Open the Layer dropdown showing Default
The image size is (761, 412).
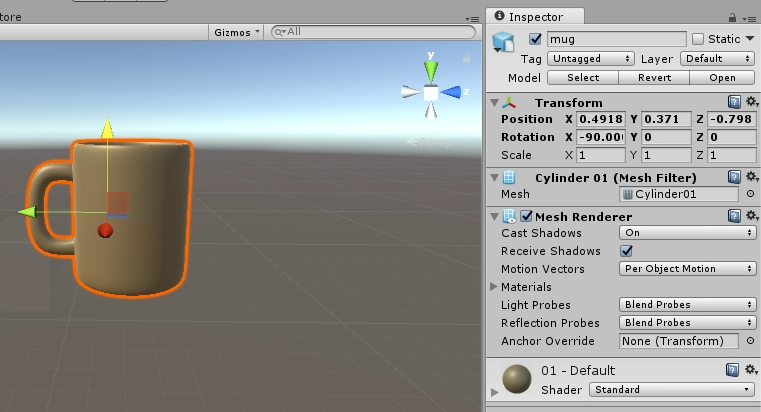point(717,59)
